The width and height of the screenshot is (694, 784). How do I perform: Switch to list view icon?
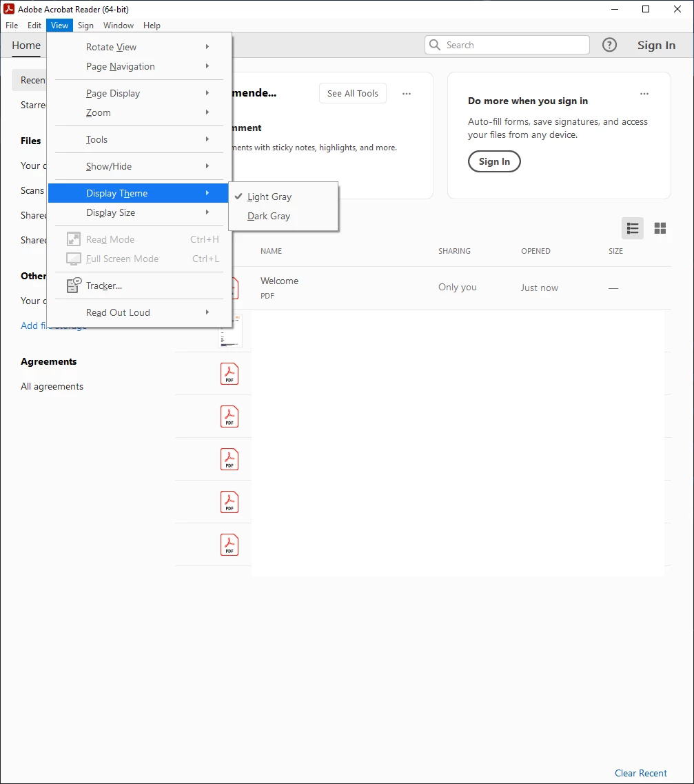click(x=633, y=228)
